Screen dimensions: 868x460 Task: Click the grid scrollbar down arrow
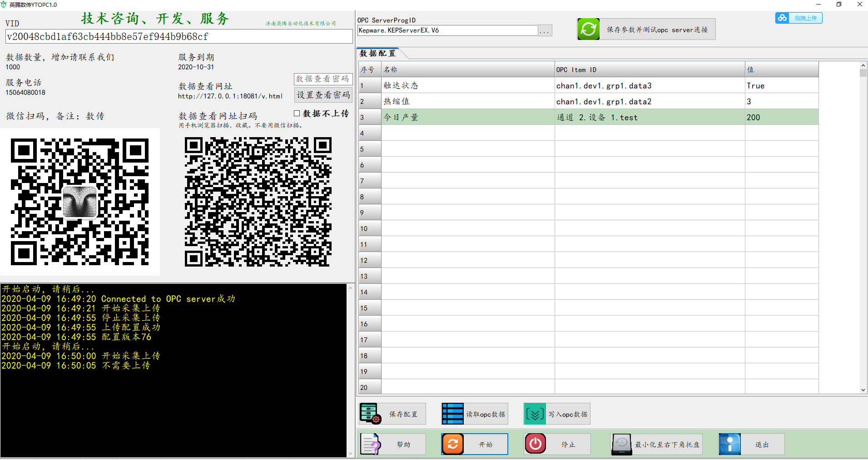[x=863, y=390]
